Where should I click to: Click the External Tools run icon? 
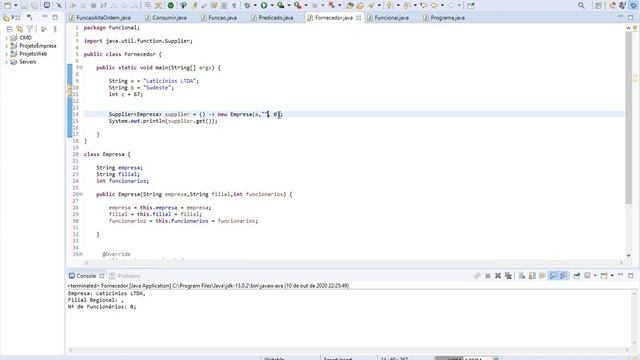298,5
